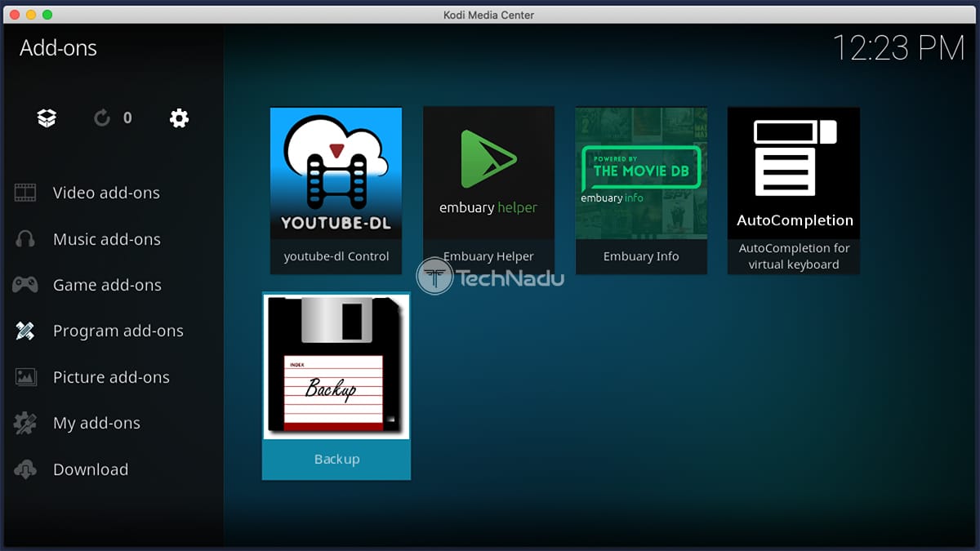Image resolution: width=980 pixels, height=551 pixels.
Task: Minimize the Kodi window with yellow button
Action: click(x=31, y=15)
